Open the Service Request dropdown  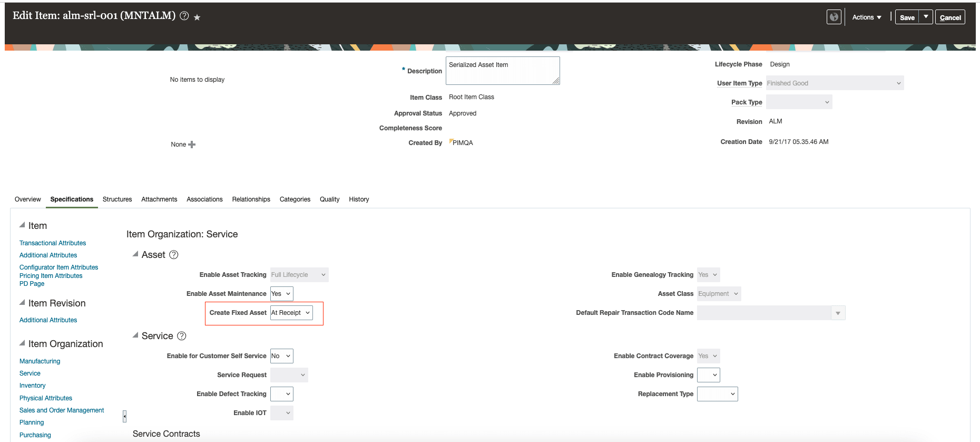click(x=289, y=375)
